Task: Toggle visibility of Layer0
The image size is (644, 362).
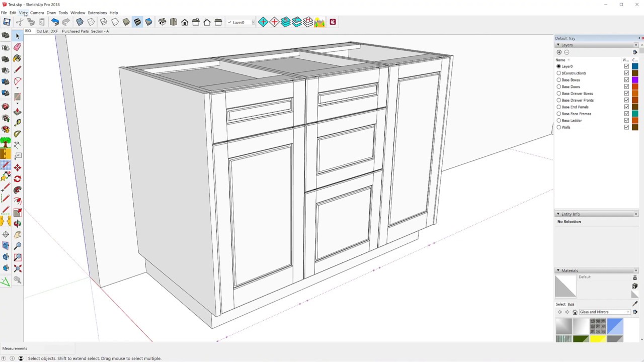Action: tap(626, 66)
